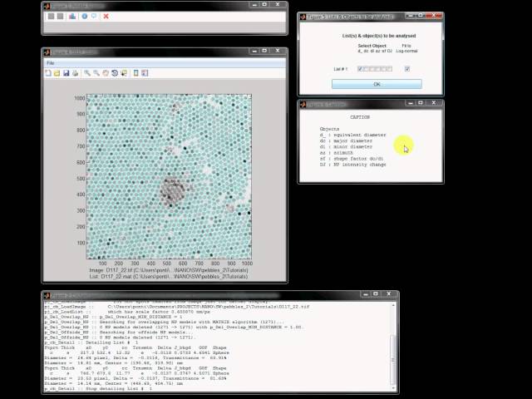Click the red X icon in top toolbar
This screenshot has width=532, height=399.
(x=106, y=17)
